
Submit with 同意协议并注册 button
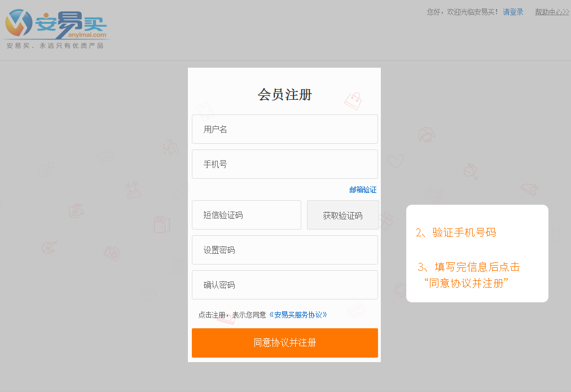pos(285,343)
